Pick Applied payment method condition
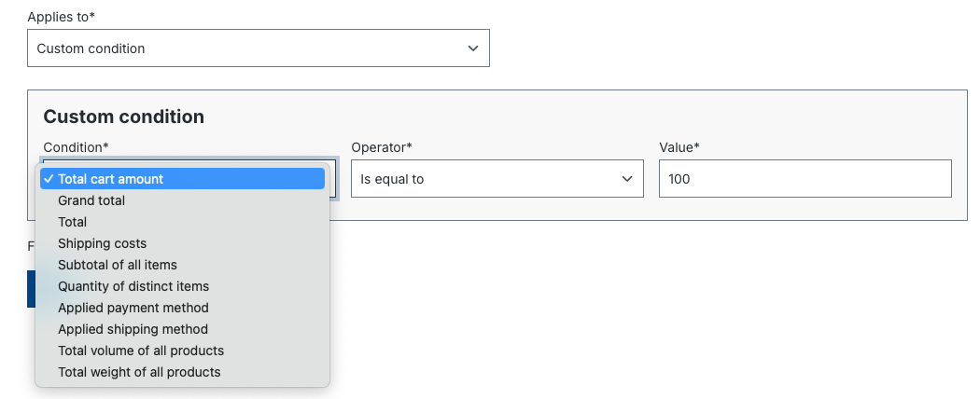The image size is (980, 399). tap(133, 308)
